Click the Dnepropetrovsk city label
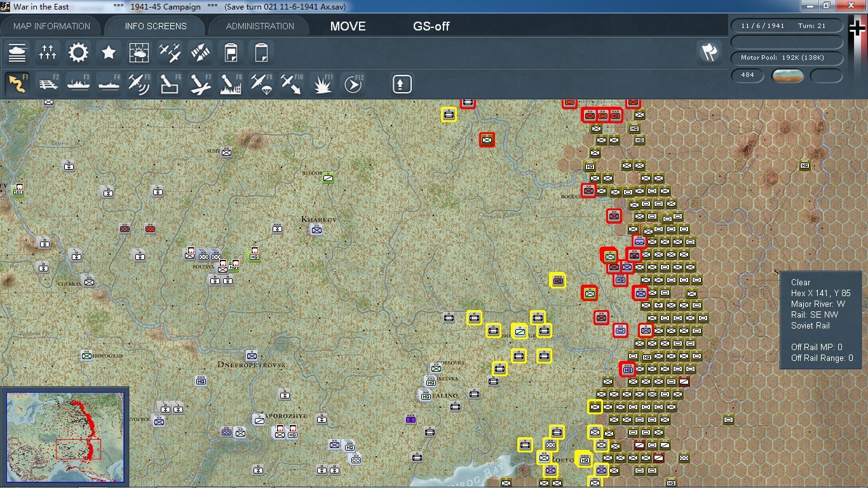 pos(252,365)
